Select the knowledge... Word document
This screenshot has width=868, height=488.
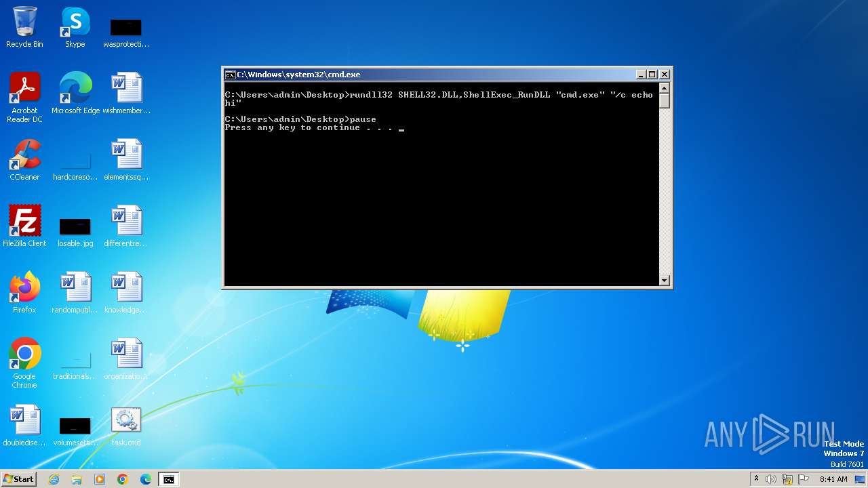point(126,293)
